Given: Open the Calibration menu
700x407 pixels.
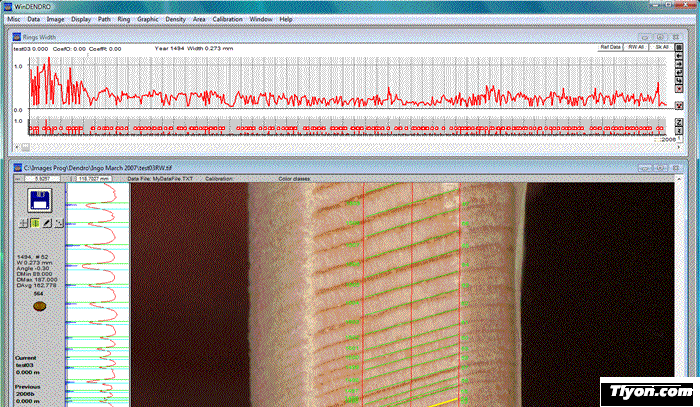Looking at the screenshot, I should pyautogui.click(x=227, y=19).
